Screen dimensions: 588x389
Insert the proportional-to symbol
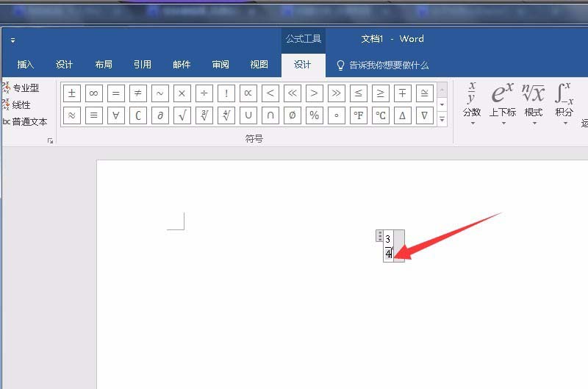point(248,93)
